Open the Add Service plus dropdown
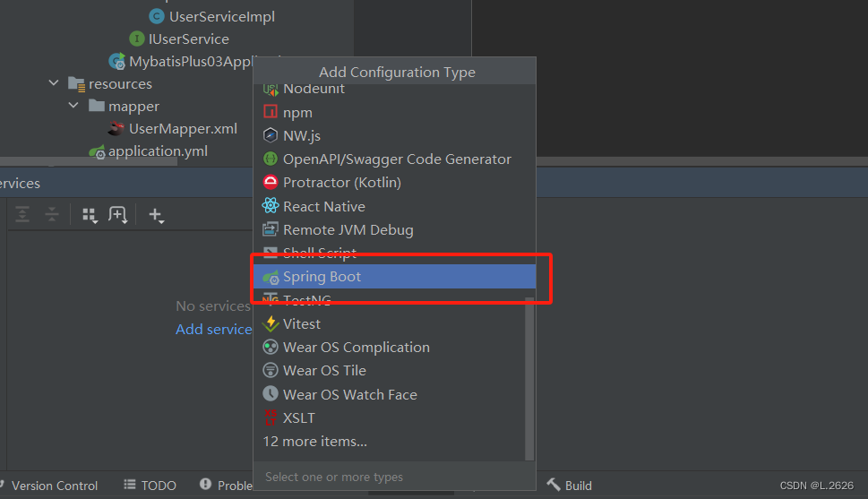868x499 pixels. click(157, 215)
